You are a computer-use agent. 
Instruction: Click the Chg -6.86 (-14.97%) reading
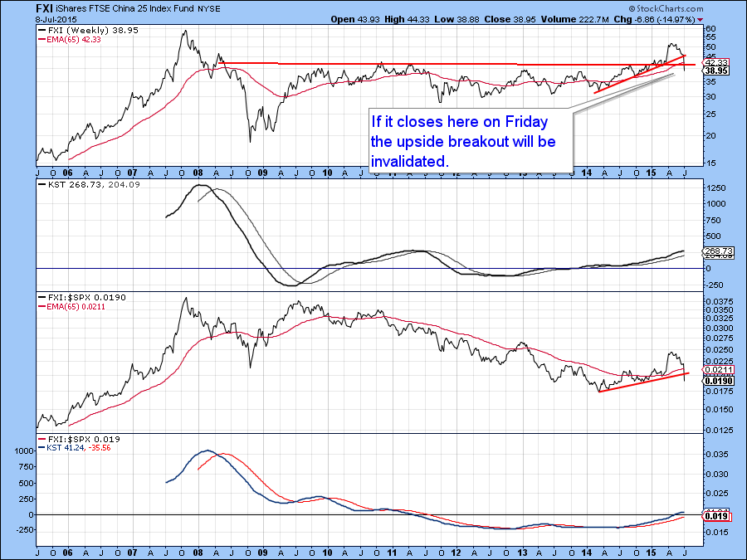coord(654,20)
